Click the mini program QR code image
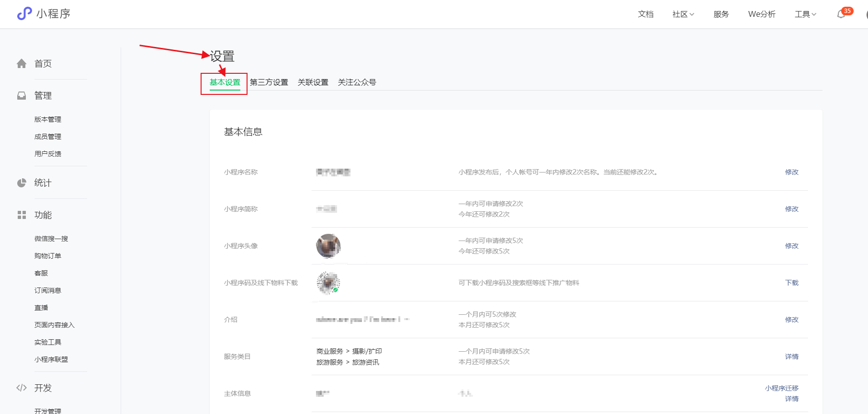868x414 pixels. [x=328, y=283]
